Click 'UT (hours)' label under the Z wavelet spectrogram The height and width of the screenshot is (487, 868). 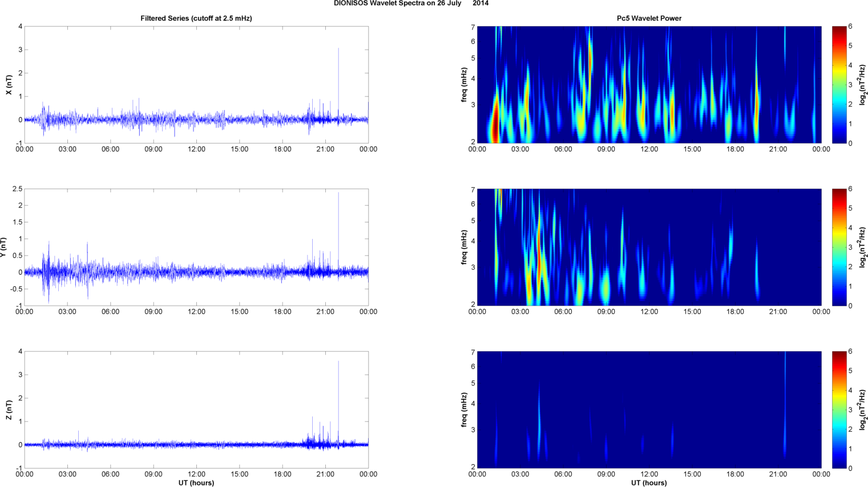[x=649, y=482]
